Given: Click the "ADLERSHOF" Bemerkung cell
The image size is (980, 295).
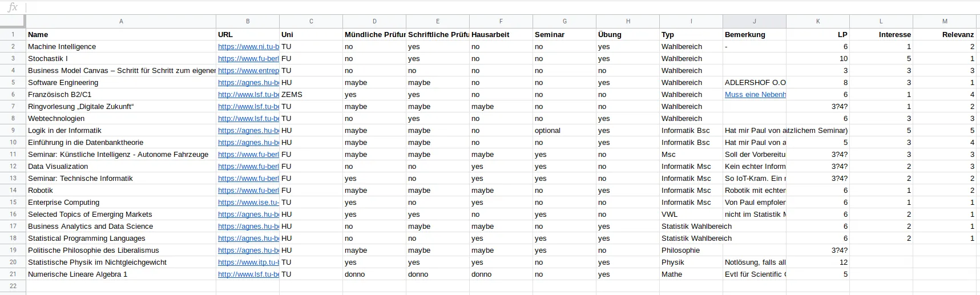Looking at the screenshot, I should [755, 83].
